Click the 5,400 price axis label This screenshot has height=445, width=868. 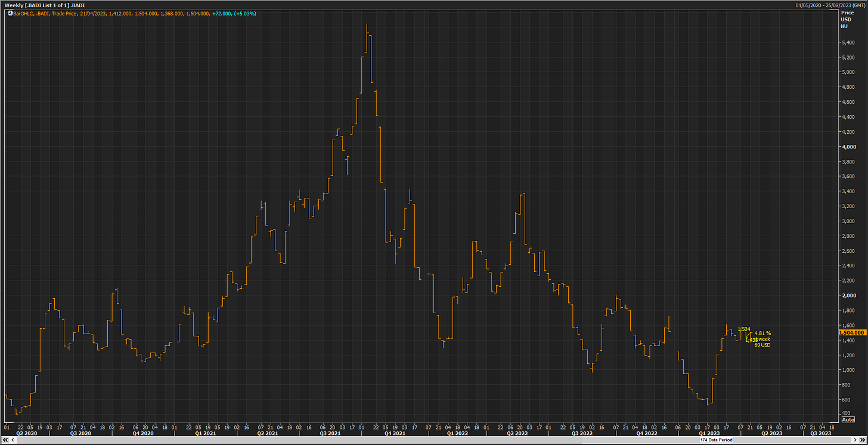(848, 43)
